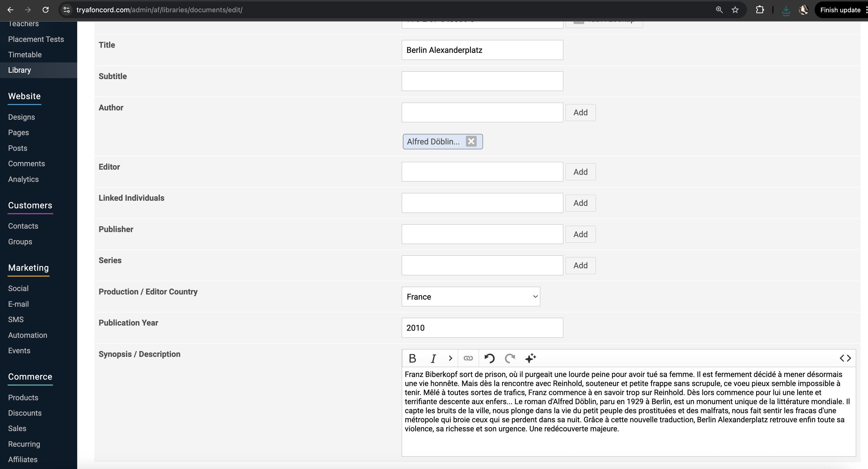Focus the Subtitle input field
868x469 pixels.
482,81
